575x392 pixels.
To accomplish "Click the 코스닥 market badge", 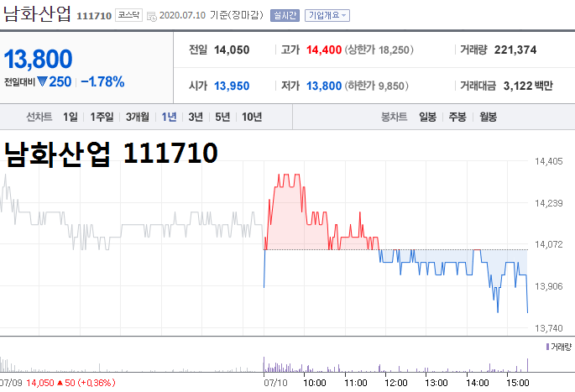I will (x=128, y=15).
